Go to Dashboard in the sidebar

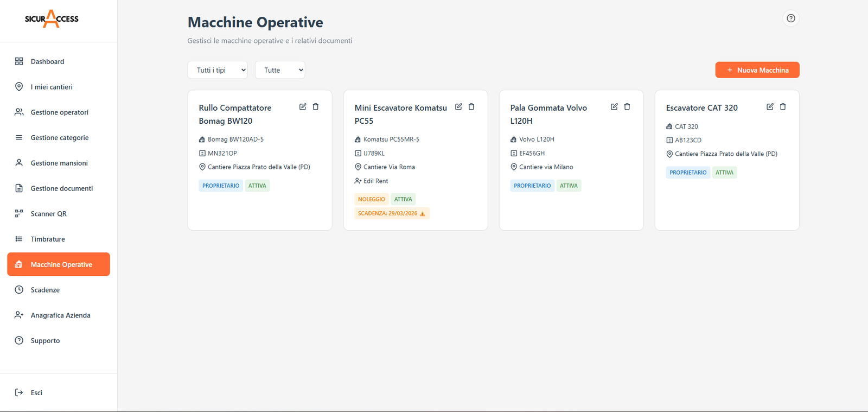(x=47, y=62)
